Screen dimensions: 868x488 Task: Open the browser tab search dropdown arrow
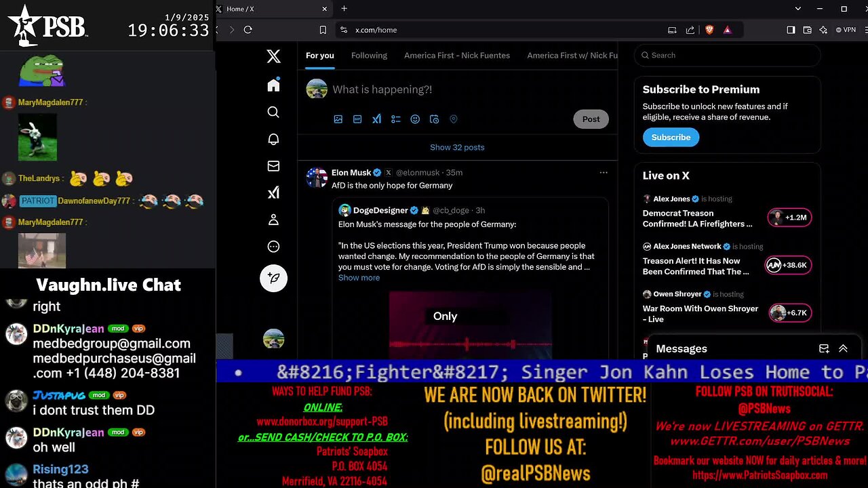pos(799,9)
